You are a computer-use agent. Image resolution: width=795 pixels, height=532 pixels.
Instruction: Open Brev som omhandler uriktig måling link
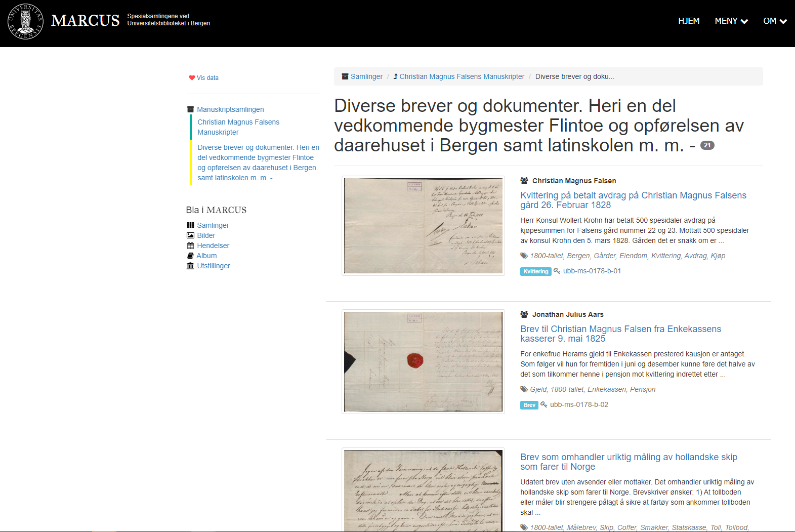629,462
